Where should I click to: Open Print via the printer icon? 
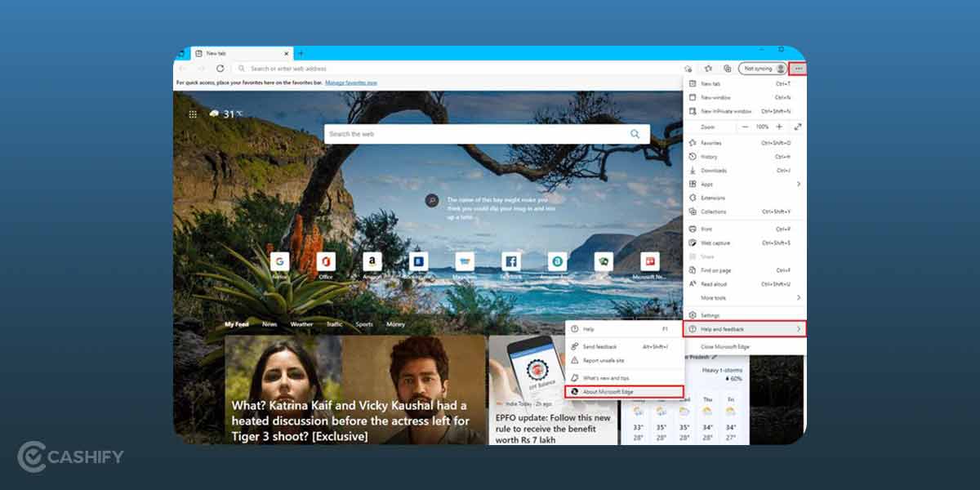click(694, 229)
